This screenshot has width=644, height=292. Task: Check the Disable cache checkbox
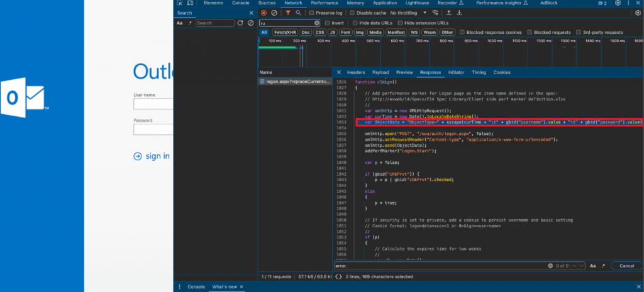click(353, 13)
